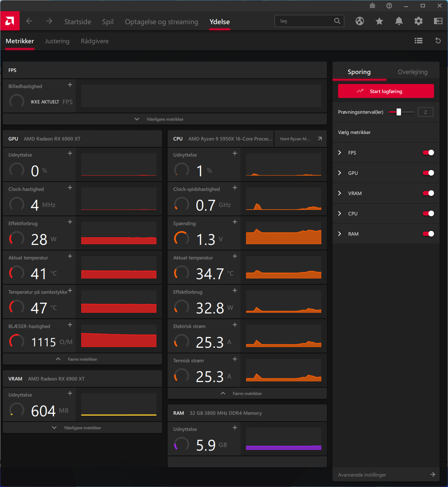Add Temperatur på samlestykke plus icon

(70, 290)
